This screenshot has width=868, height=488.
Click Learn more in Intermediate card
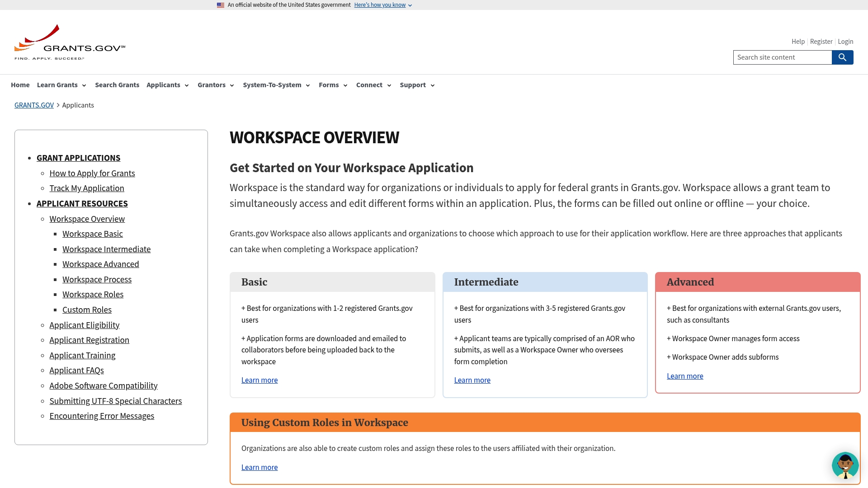tap(472, 380)
